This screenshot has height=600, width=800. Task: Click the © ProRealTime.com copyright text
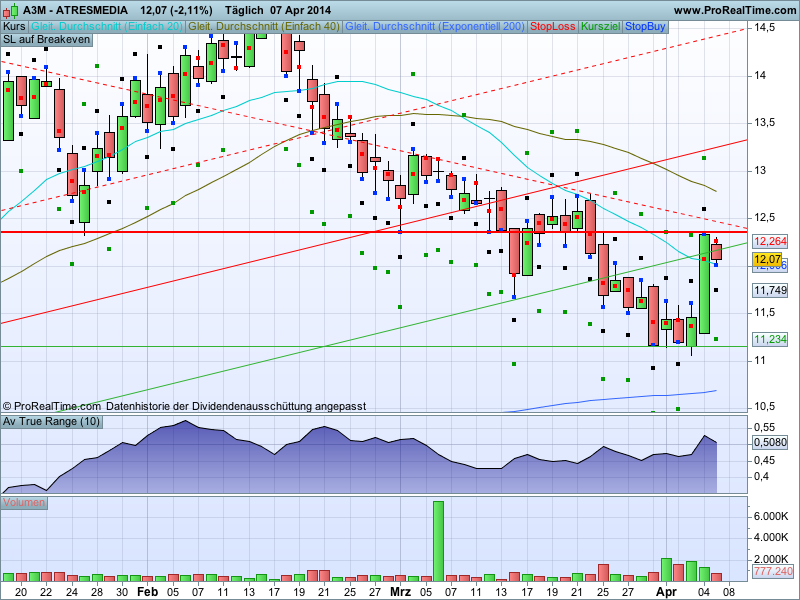tap(52, 407)
